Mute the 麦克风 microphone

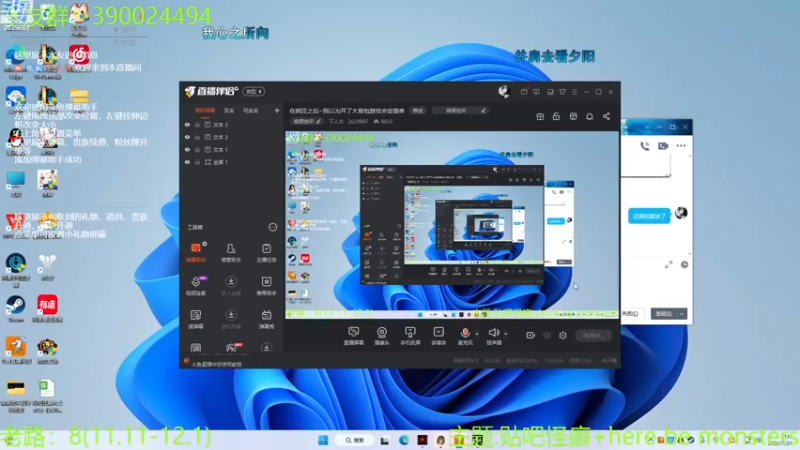tap(465, 336)
